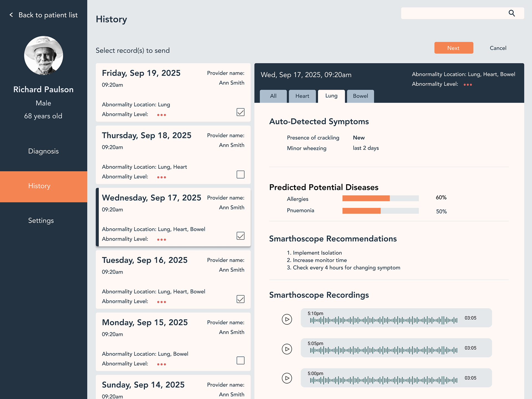Check the Monday, Sep 15 record checkbox

[x=240, y=360]
